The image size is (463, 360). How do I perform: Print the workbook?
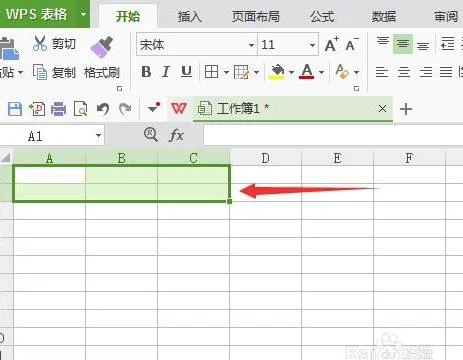[58, 109]
